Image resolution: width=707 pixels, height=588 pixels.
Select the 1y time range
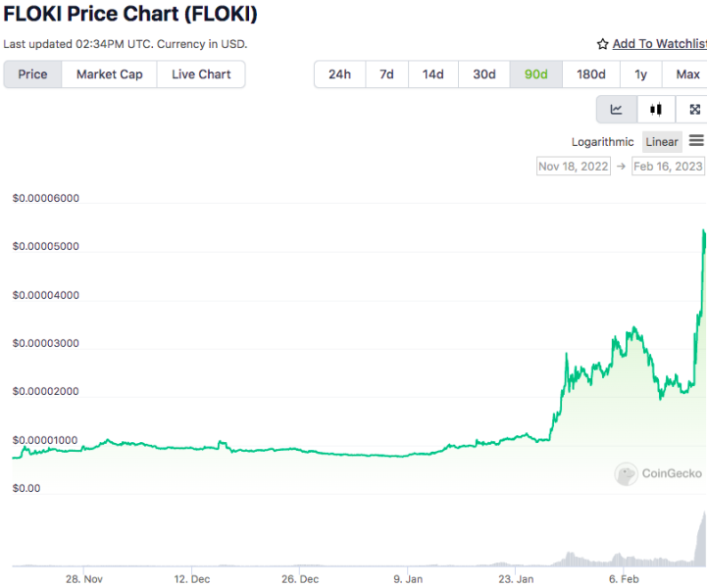pos(640,74)
